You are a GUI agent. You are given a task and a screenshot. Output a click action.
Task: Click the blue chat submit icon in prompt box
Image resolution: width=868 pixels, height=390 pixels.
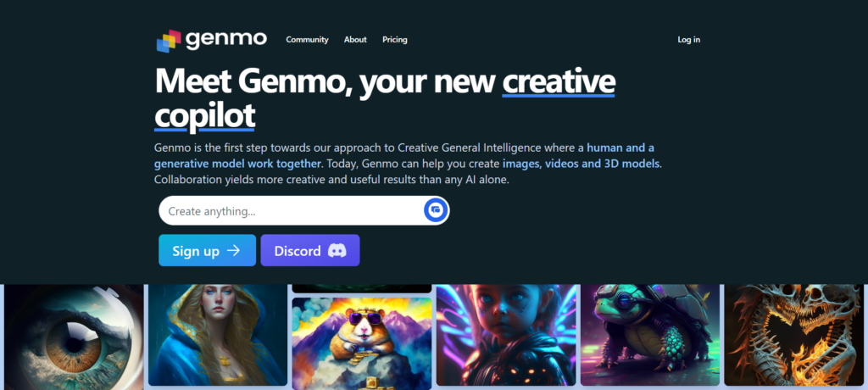coord(435,210)
